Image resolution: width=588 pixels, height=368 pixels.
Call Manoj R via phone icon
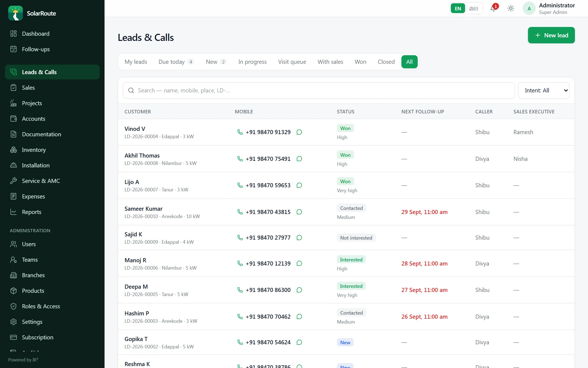pos(240,263)
